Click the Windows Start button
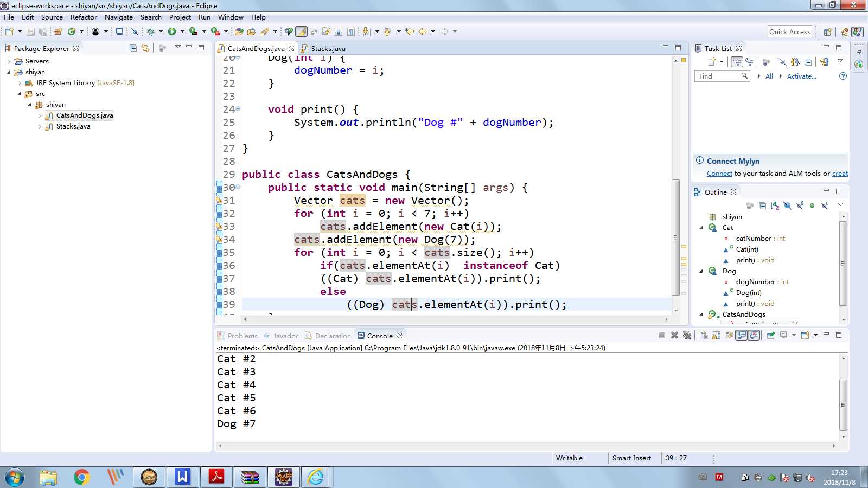This screenshot has width=868, height=488. click(x=15, y=477)
